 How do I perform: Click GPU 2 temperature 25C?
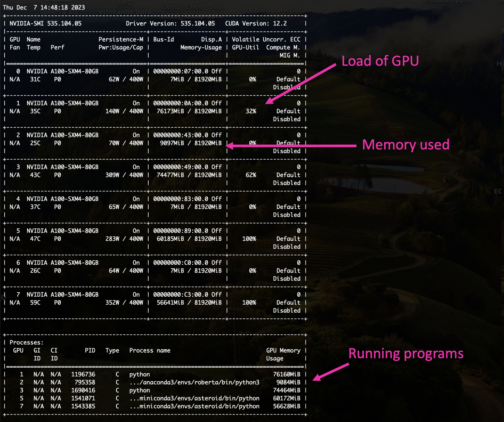(x=35, y=143)
